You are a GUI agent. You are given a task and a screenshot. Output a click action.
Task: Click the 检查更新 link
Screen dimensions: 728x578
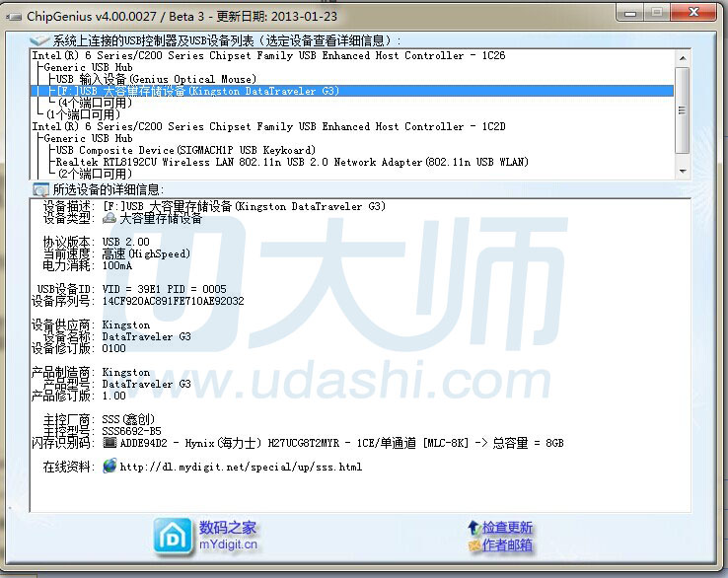507,528
